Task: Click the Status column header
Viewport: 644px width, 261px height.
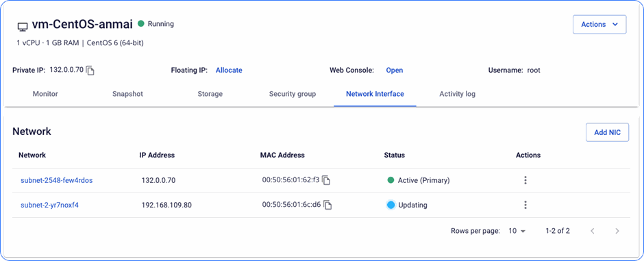Action: (x=395, y=155)
